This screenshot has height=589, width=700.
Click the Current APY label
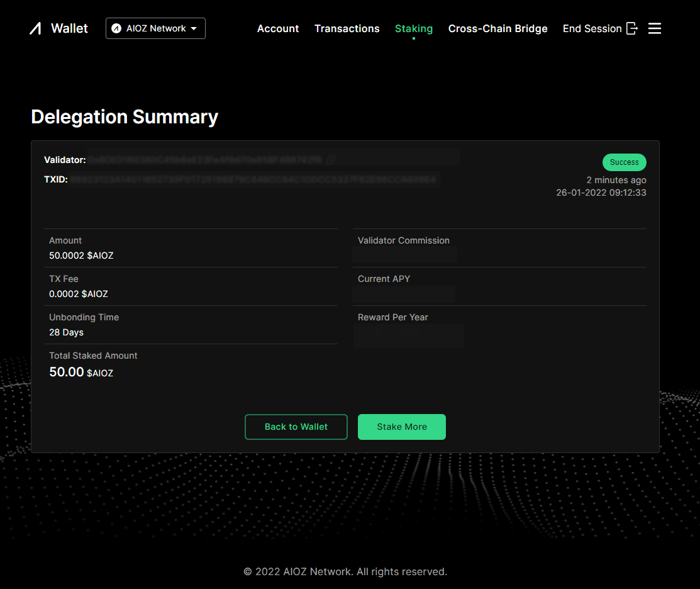384,279
